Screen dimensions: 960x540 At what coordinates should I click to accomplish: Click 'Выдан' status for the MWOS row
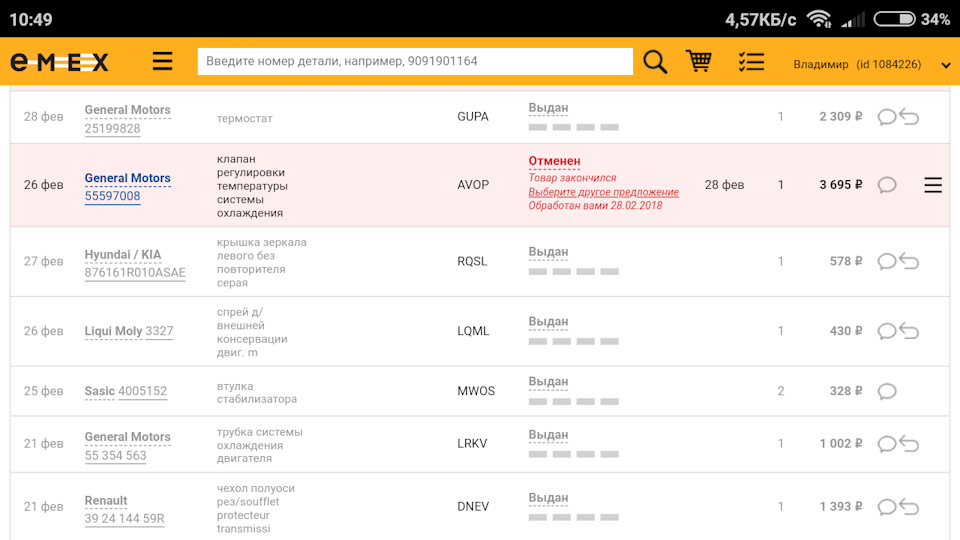point(549,381)
